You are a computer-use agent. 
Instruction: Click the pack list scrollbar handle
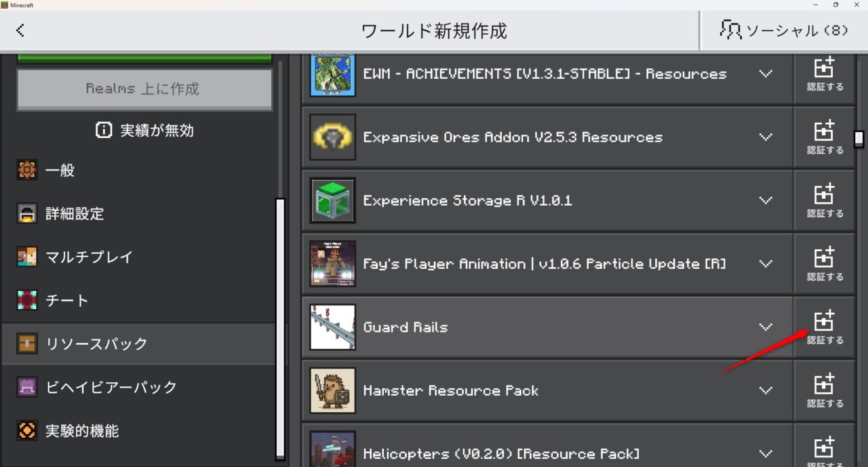pos(859,138)
